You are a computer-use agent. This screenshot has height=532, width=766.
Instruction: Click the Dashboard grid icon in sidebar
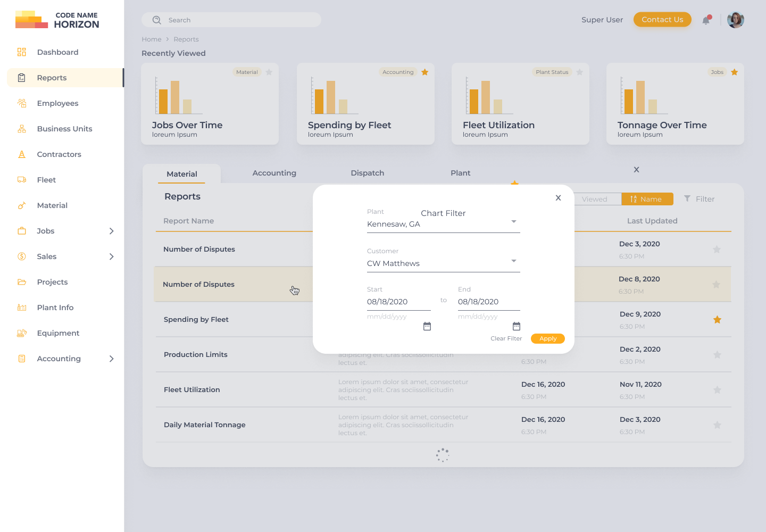tap(22, 52)
